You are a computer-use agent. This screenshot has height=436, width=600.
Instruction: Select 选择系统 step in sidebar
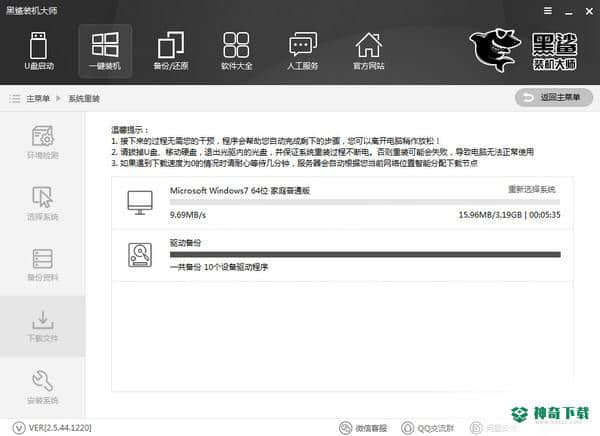42,203
